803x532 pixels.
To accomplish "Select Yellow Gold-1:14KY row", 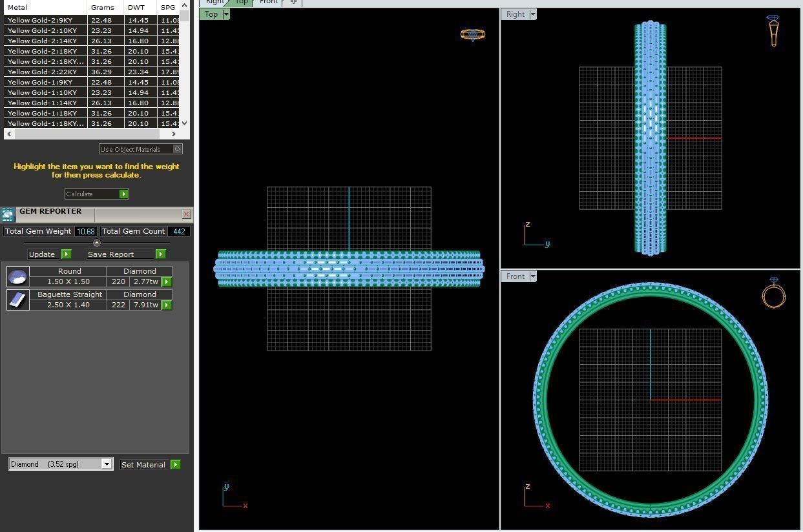I will [91, 103].
